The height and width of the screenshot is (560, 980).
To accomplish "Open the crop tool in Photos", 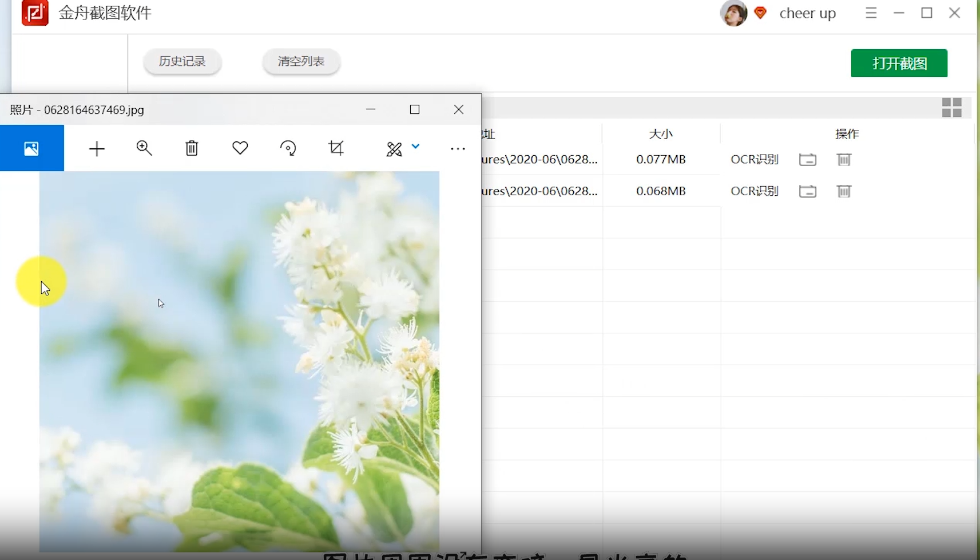I will 336,148.
